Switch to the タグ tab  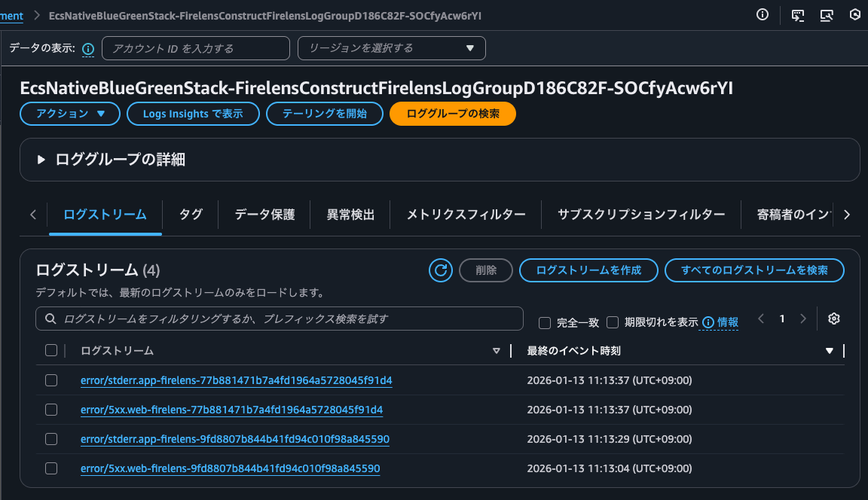pyautogui.click(x=191, y=215)
